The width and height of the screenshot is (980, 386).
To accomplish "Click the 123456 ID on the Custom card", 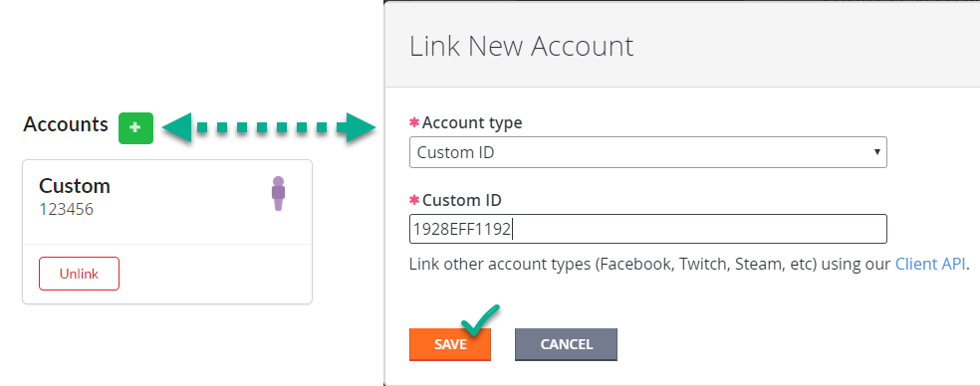I will (67, 209).
